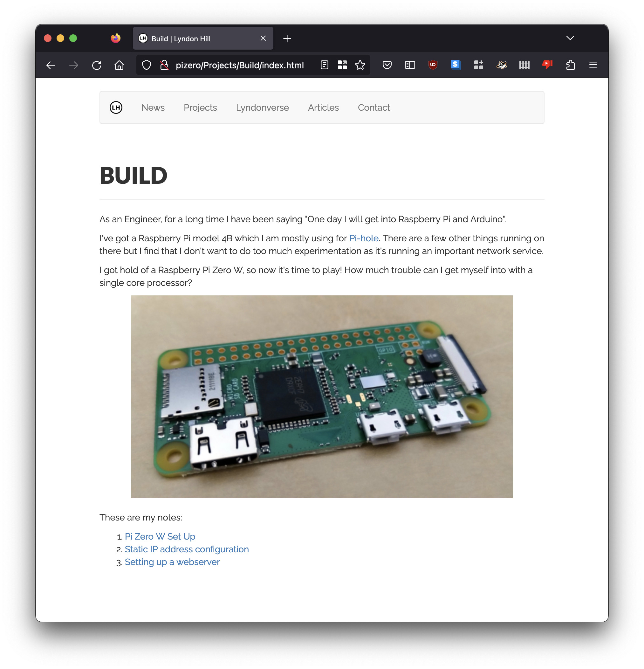This screenshot has width=644, height=669.
Task: Follow the Pi-hole hyperlink
Action: [x=363, y=238]
